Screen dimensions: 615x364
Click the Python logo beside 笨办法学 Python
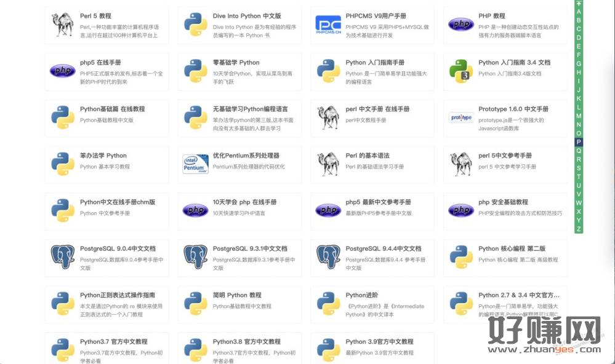tap(63, 164)
